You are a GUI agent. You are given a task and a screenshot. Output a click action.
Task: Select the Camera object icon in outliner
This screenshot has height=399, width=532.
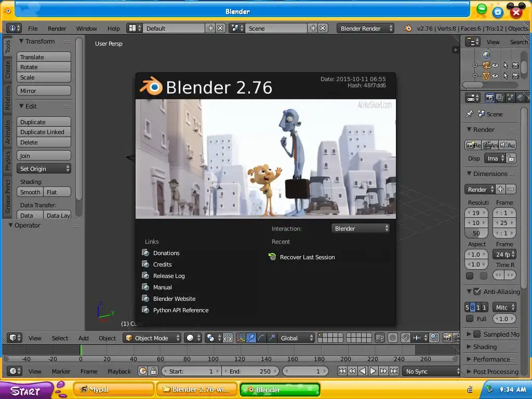(486, 65)
